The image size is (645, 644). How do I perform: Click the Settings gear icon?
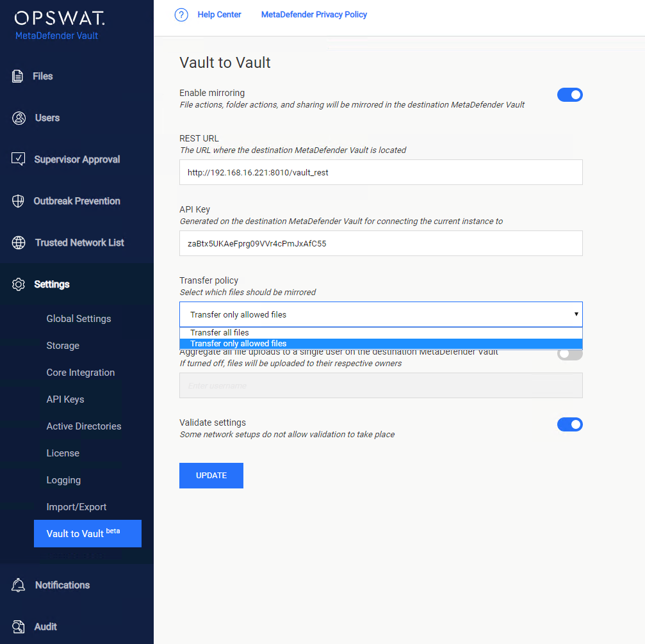click(19, 284)
